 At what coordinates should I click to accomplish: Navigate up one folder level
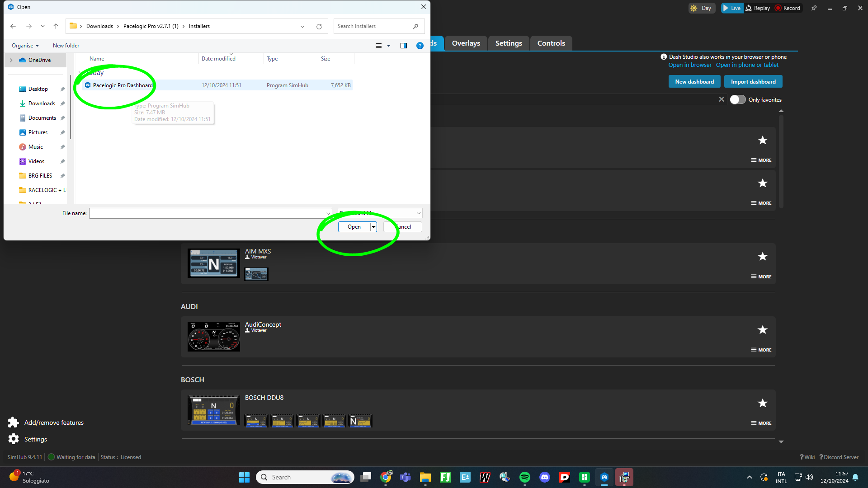[56, 26]
